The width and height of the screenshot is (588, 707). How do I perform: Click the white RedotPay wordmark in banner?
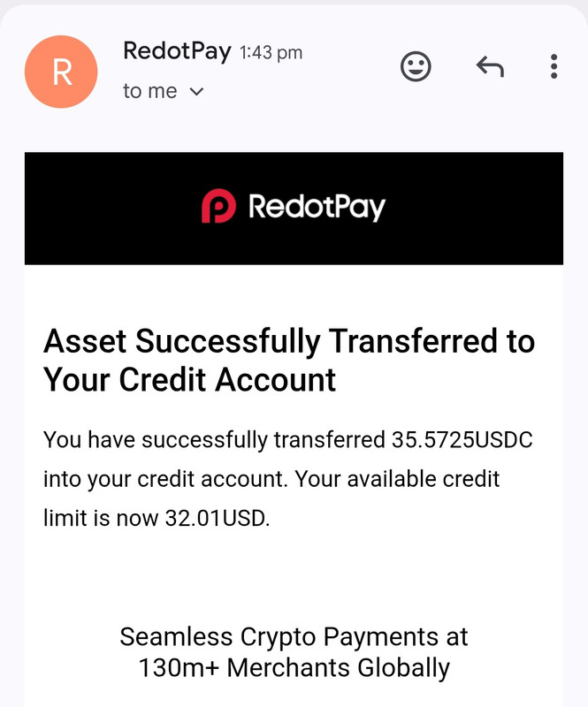point(317,207)
